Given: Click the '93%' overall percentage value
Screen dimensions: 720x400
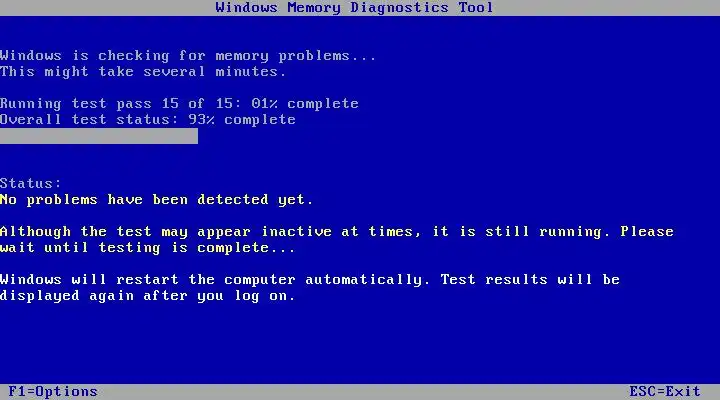Looking at the screenshot, I should click(x=202, y=119).
